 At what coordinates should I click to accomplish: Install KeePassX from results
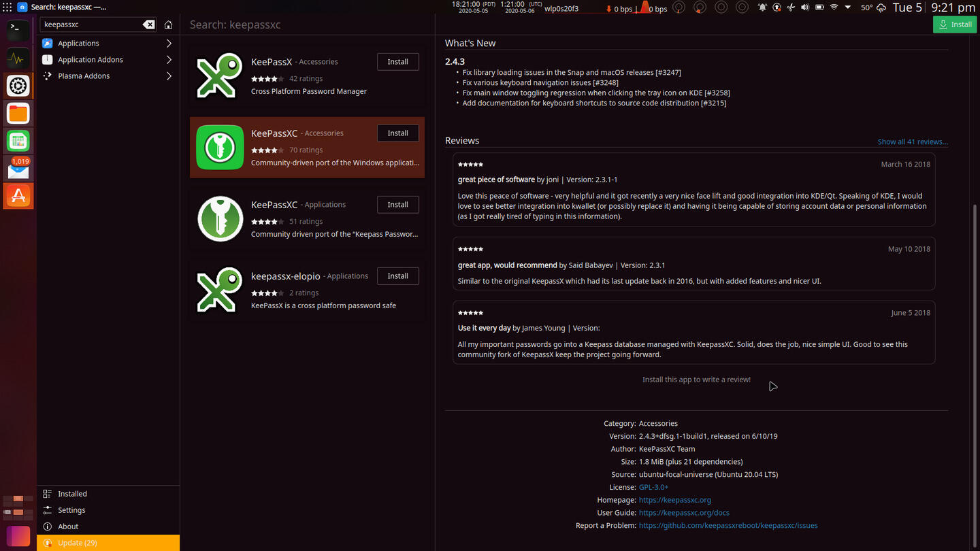tap(398, 62)
